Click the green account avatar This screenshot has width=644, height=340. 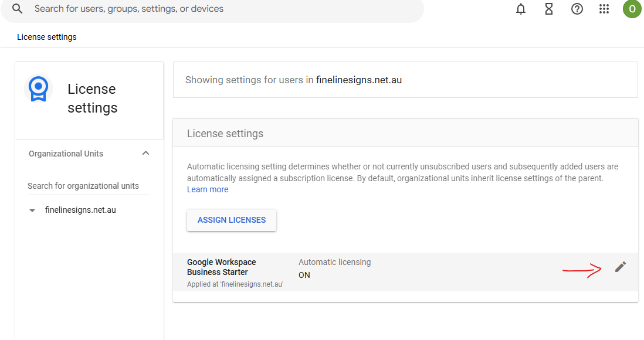tap(632, 9)
